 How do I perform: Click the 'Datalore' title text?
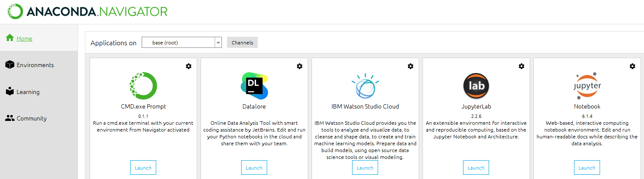pos(254,106)
